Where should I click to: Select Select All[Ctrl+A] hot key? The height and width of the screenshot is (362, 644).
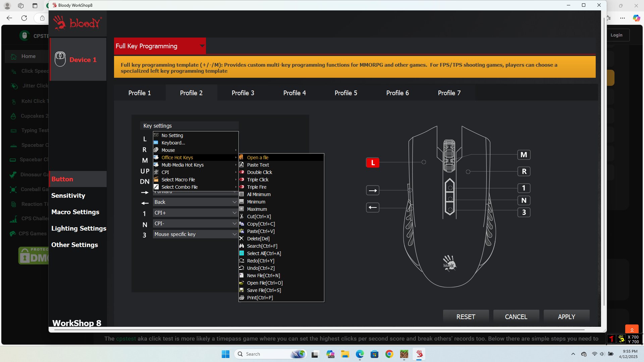281,253
